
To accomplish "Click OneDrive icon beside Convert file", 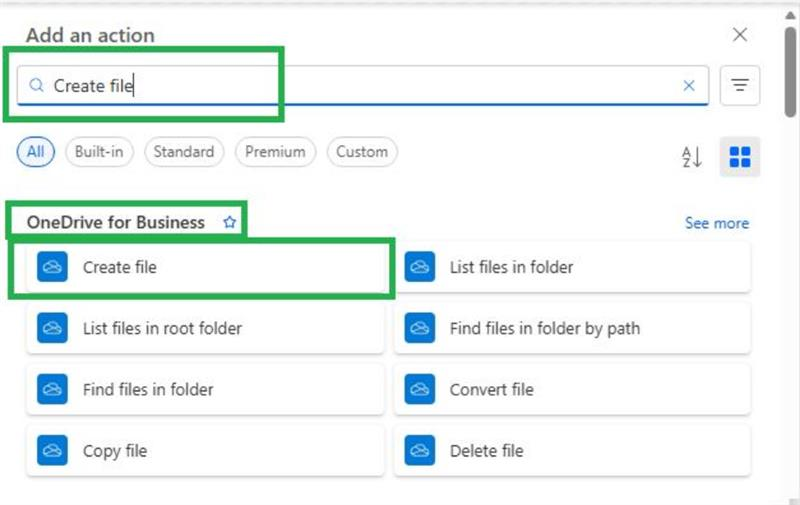I will coord(419,389).
